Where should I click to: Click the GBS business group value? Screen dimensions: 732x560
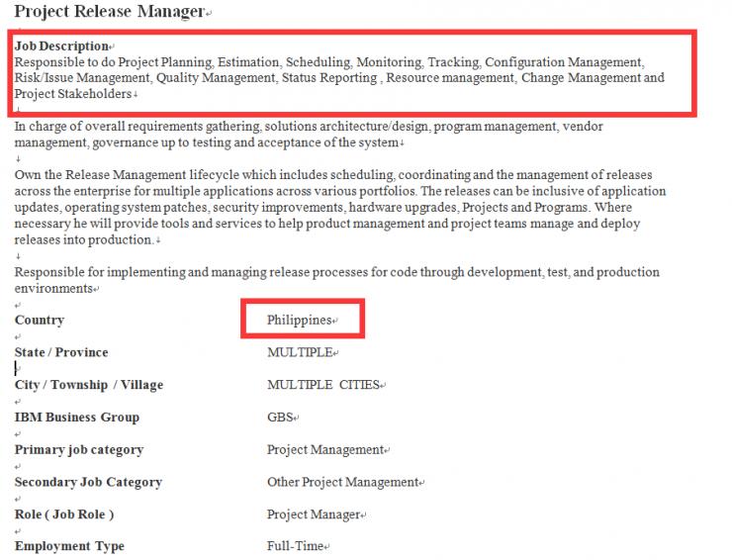(280, 418)
